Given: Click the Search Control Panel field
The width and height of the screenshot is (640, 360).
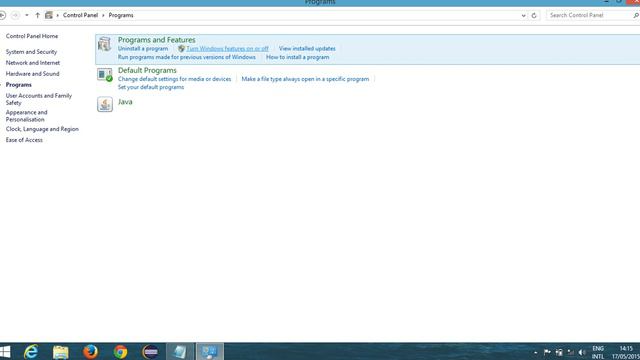Looking at the screenshot, I should [589, 15].
